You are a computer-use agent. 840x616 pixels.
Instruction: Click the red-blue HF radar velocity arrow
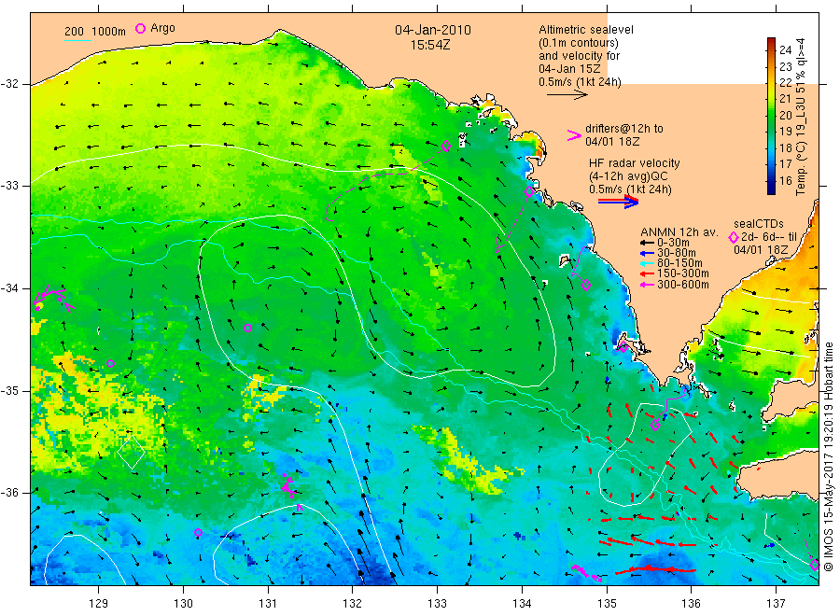618,202
